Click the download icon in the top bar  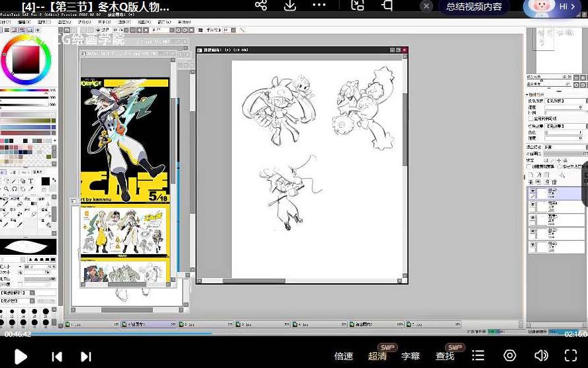(289, 6)
